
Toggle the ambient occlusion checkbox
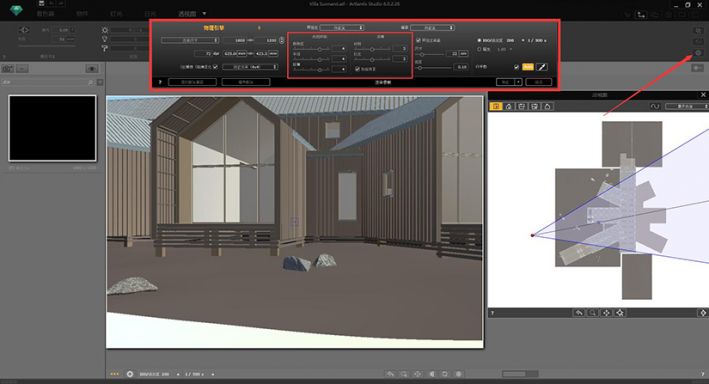pyautogui.click(x=418, y=40)
